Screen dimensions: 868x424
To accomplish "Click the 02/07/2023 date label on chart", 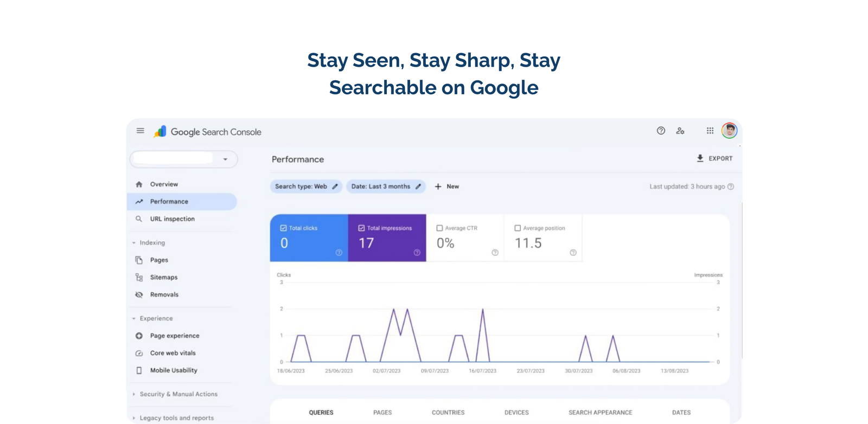I will tap(386, 371).
